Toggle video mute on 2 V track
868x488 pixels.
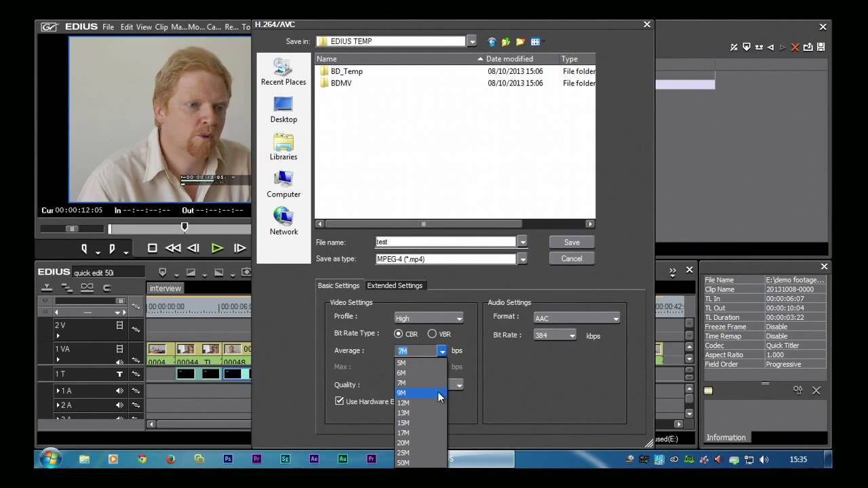[x=120, y=325]
